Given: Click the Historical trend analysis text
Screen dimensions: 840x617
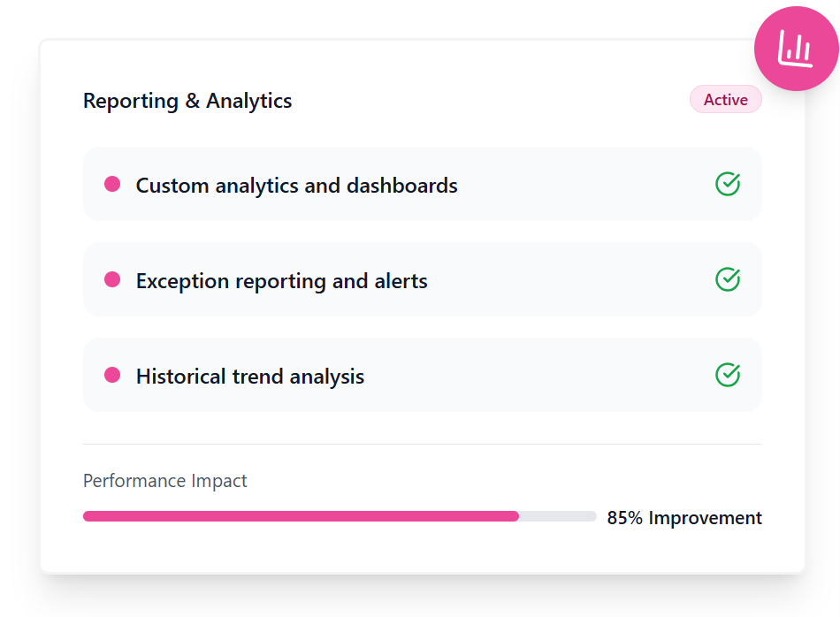Looking at the screenshot, I should click(249, 377).
